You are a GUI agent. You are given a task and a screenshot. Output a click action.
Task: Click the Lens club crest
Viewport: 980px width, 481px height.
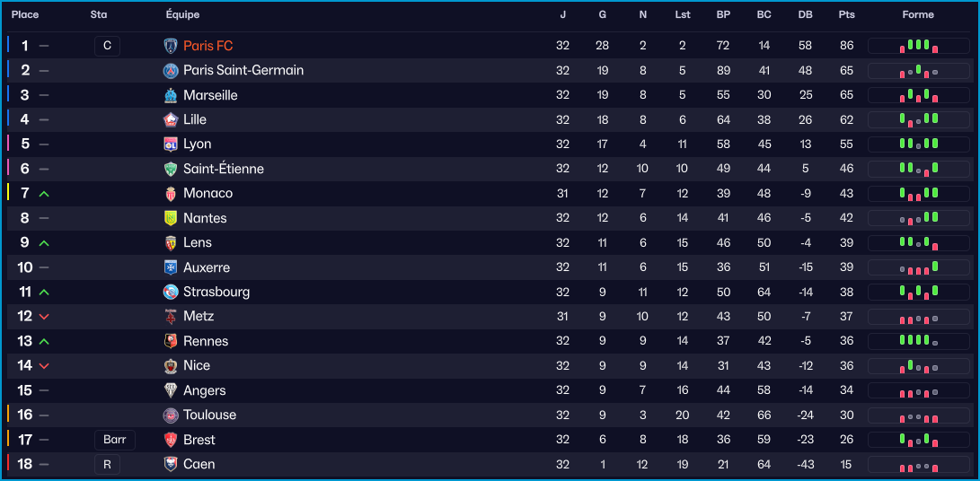tap(171, 242)
